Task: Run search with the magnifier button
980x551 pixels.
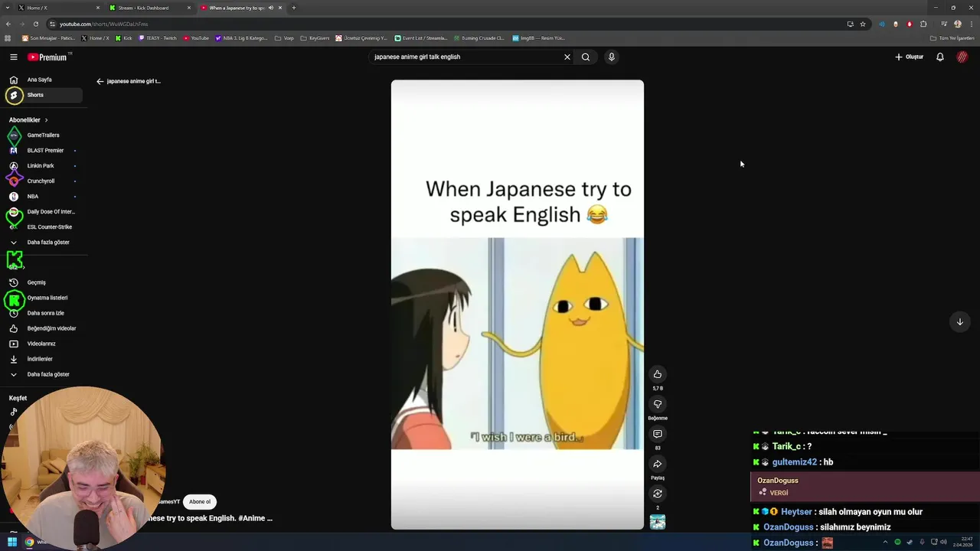Action: [586, 57]
